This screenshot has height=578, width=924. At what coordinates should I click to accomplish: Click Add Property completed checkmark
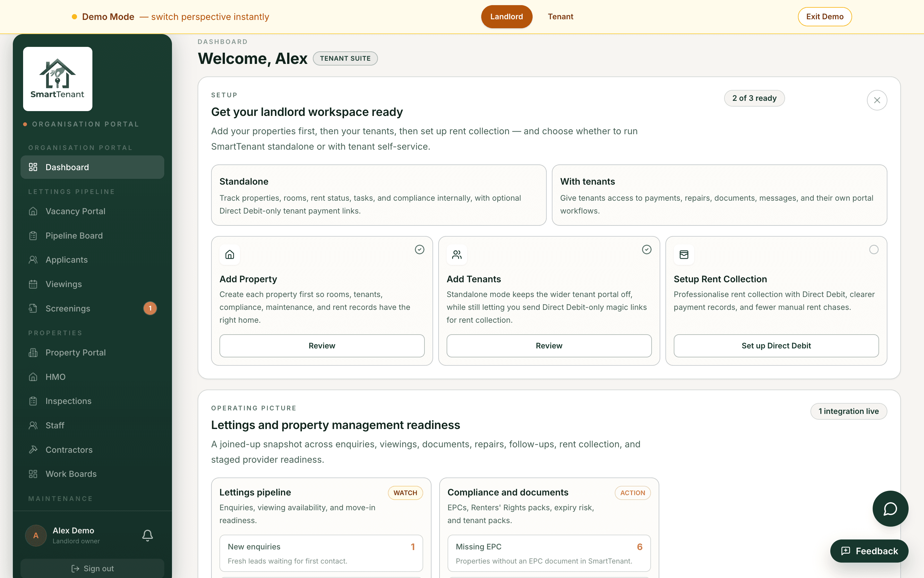pos(419,250)
